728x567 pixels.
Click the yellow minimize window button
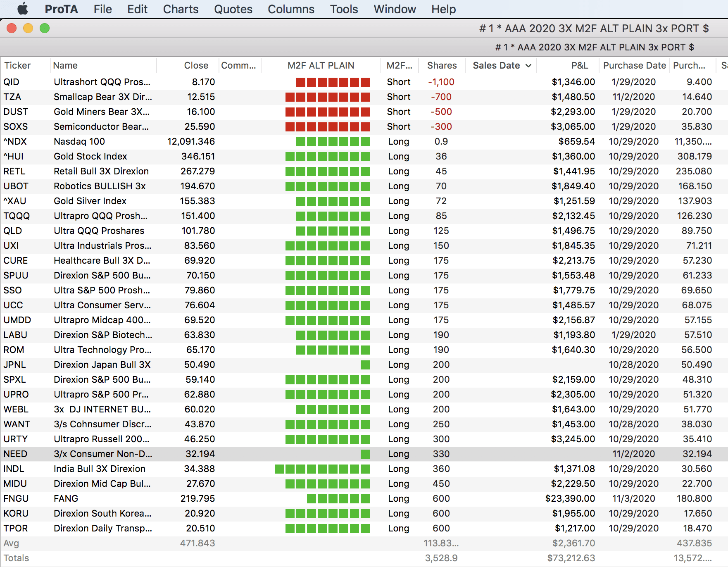(x=28, y=28)
